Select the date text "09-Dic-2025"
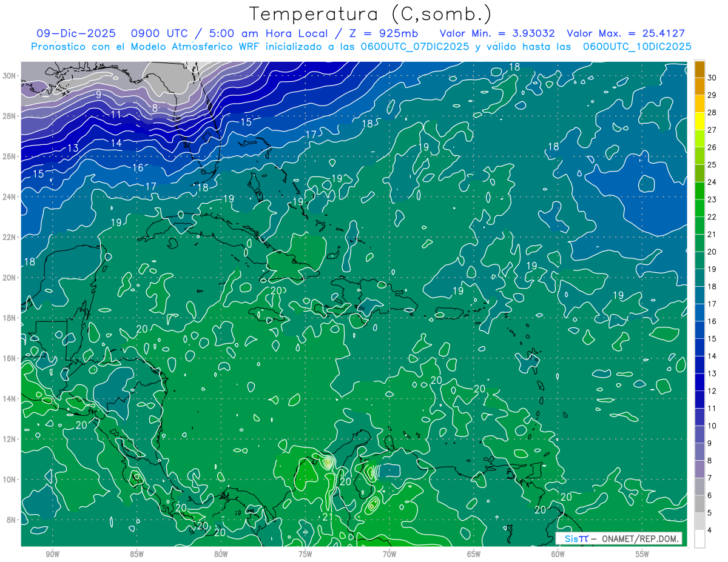The height and width of the screenshot is (562, 728). pos(76,33)
